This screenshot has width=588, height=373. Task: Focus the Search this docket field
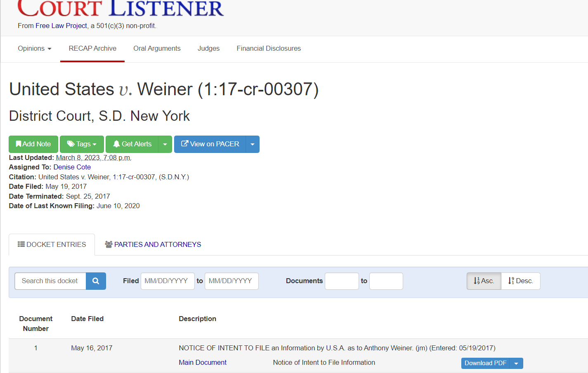click(x=50, y=281)
